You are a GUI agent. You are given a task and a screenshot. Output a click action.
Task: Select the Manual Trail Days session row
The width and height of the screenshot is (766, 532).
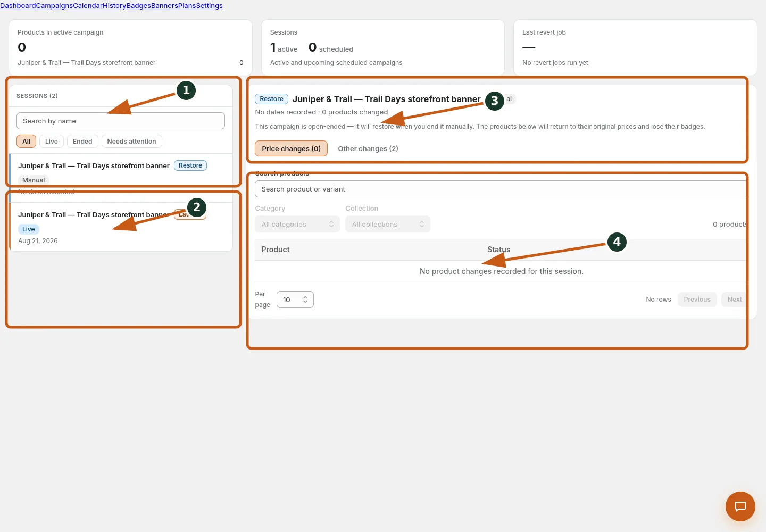[x=121, y=178]
